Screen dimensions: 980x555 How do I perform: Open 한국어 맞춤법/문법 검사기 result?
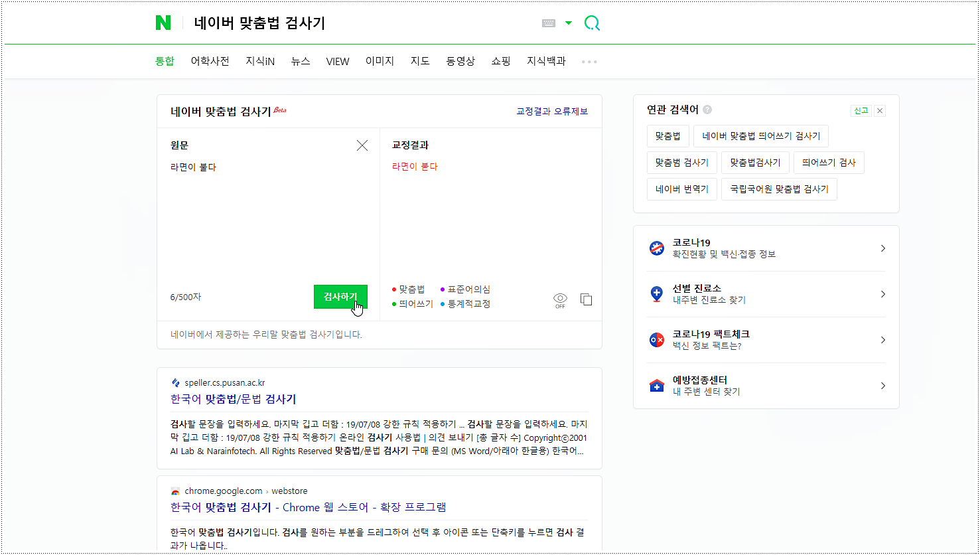(234, 399)
